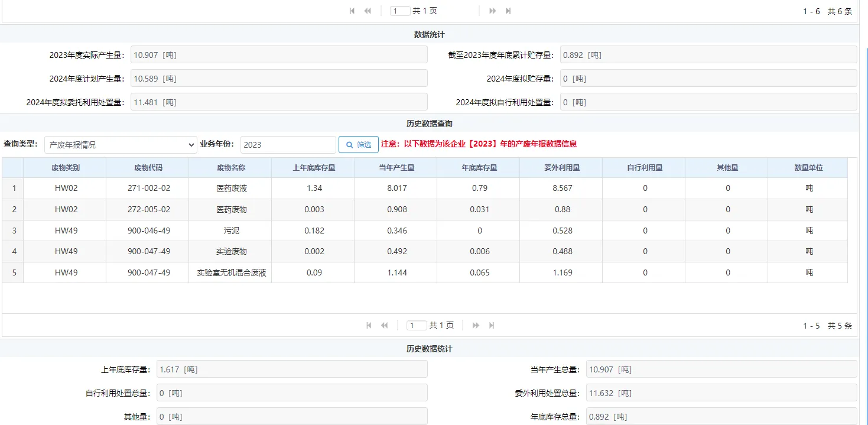Focus the 业务年份 year input field
Viewport: 868px width, 425px height.
click(x=288, y=144)
